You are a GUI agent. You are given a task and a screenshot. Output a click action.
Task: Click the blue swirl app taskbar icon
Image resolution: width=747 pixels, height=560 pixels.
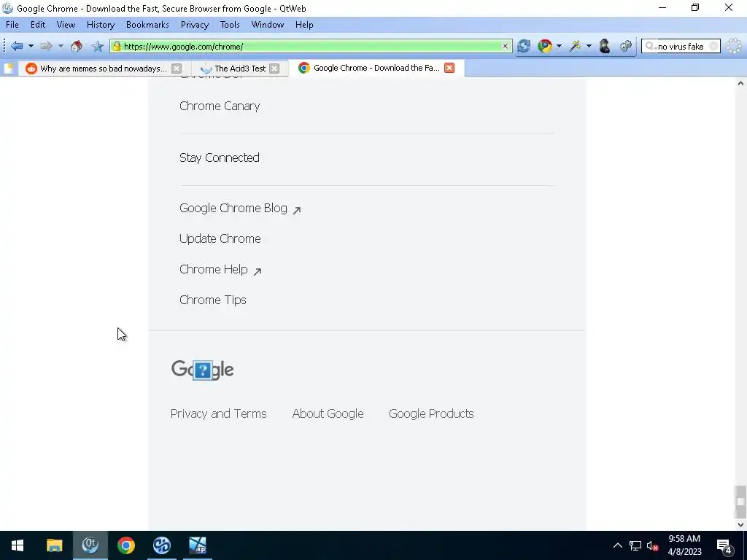tap(161, 545)
